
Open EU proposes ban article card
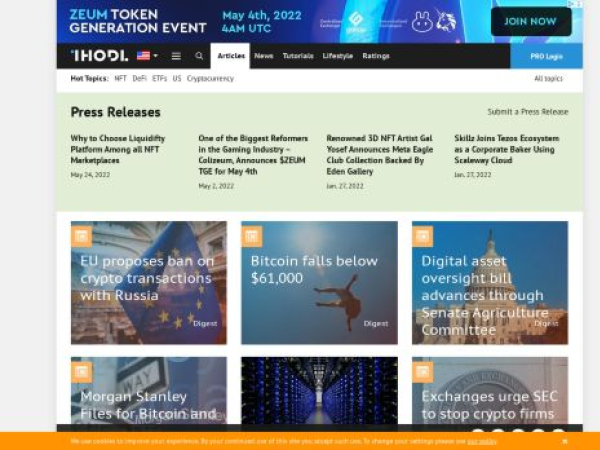[149, 283]
